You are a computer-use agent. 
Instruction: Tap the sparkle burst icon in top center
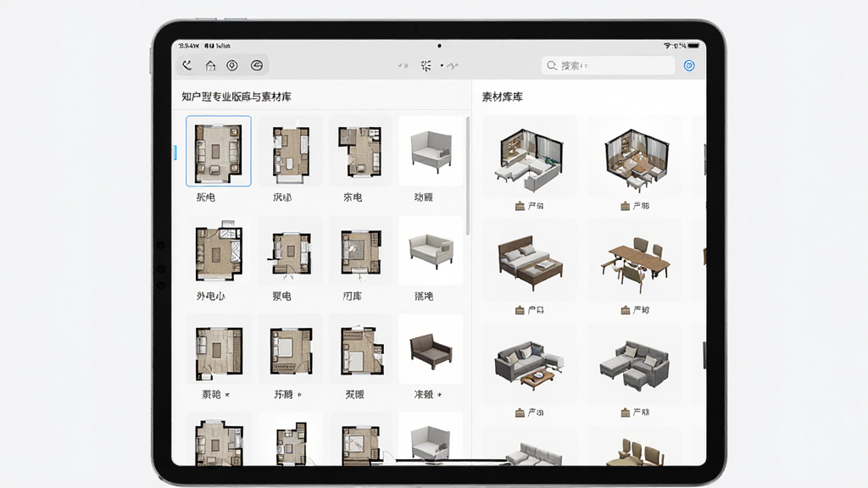pos(426,66)
